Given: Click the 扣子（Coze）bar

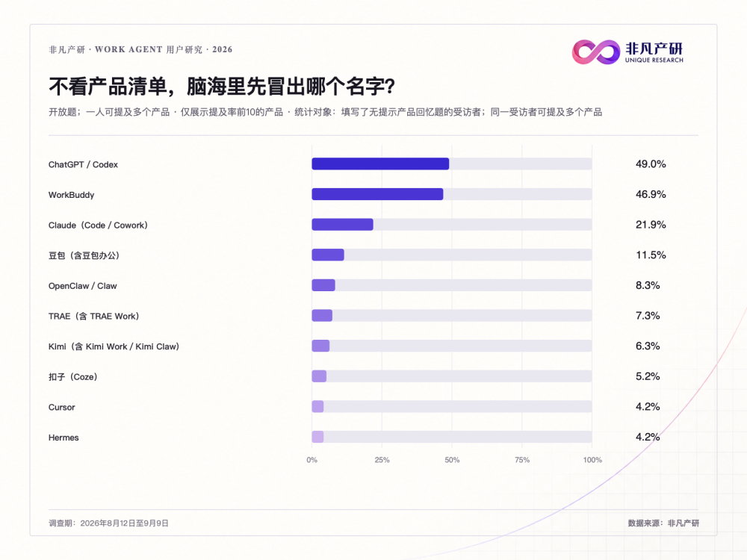Looking at the screenshot, I should (319, 376).
